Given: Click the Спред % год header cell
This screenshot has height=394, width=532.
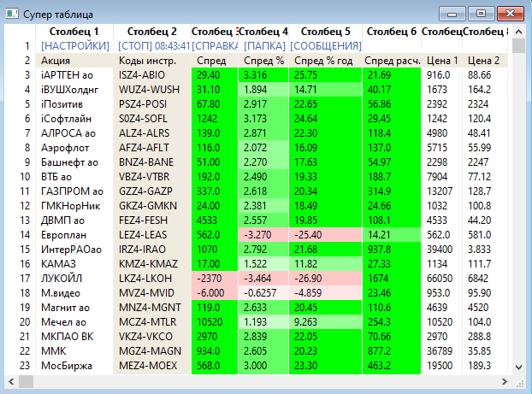Looking at the screenshot, I should tap(323, 61).
